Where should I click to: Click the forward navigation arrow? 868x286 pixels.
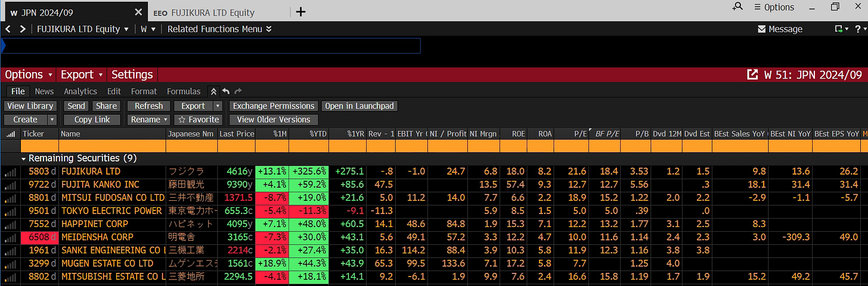tap(23, 29)
